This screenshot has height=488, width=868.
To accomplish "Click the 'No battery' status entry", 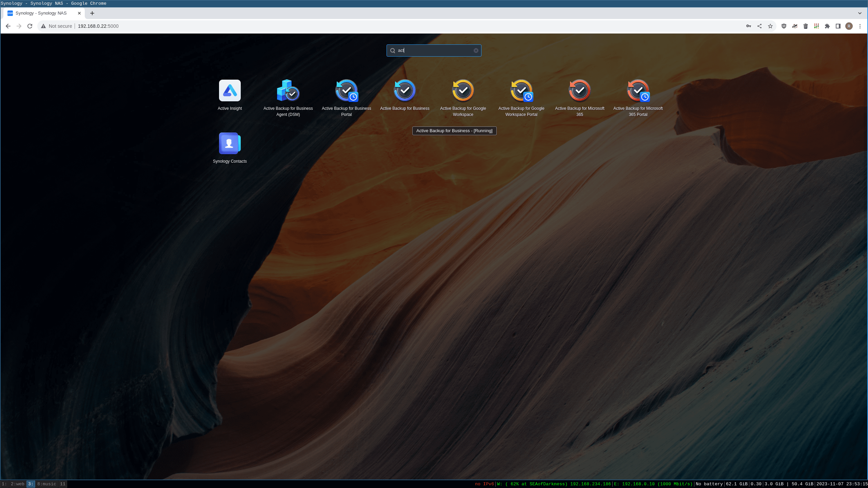I will 709,484.
